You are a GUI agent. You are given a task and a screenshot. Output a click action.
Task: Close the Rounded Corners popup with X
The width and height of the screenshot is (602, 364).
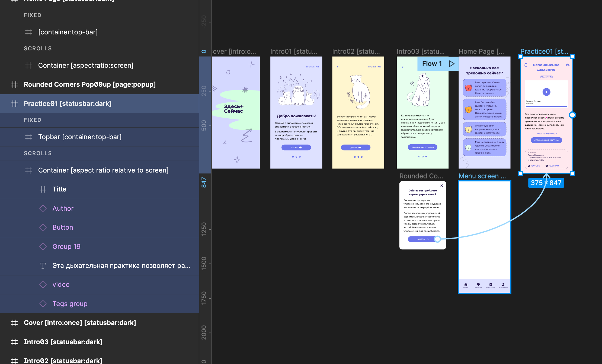click(442, 186)
